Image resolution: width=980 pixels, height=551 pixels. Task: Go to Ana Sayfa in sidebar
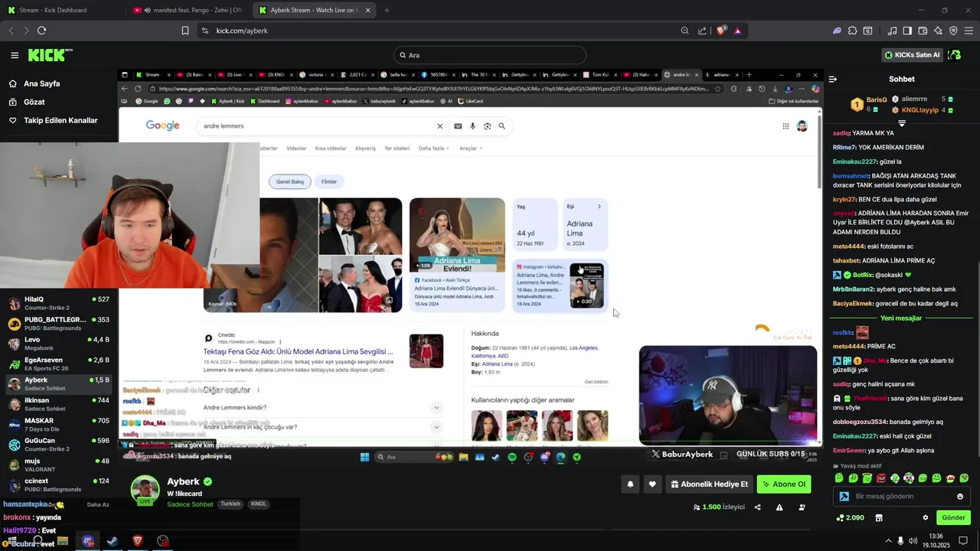(41, 83)
